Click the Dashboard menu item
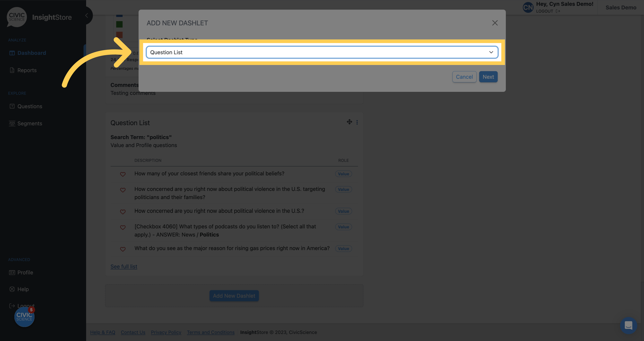Viewport: 644px width, 341px height. click(x=32, y=53)
